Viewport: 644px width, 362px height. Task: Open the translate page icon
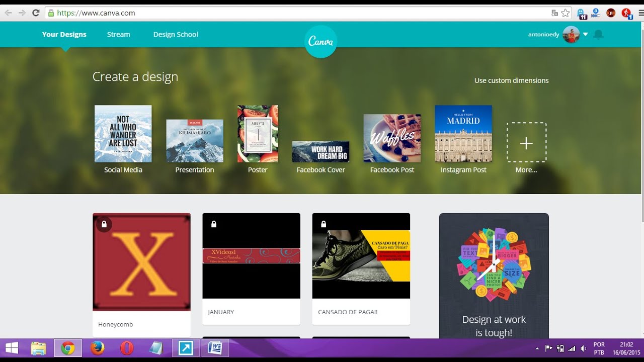coord(554,13)
